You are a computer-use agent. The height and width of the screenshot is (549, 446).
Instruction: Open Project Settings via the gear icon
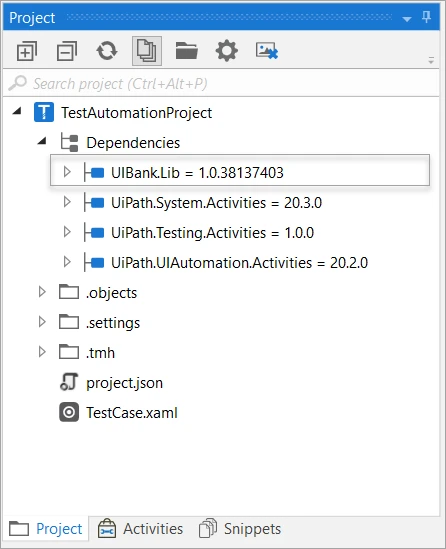227,51
